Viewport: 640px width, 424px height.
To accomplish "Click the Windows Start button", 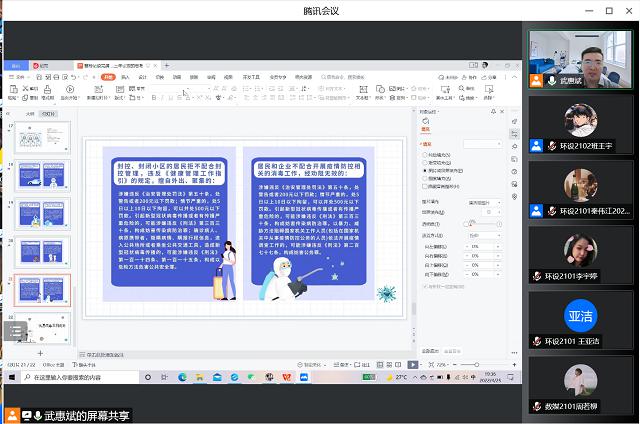I will [x=12, y=377].
